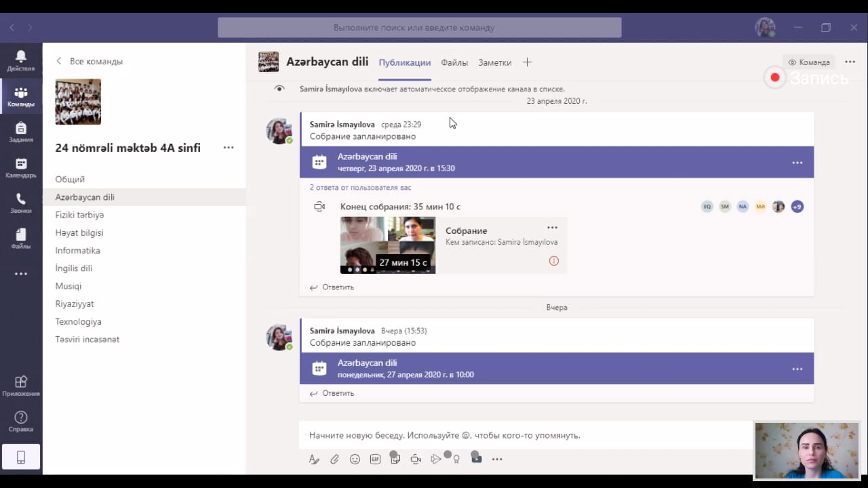
Task: Open the GIF picker
Action: (375, 459)
